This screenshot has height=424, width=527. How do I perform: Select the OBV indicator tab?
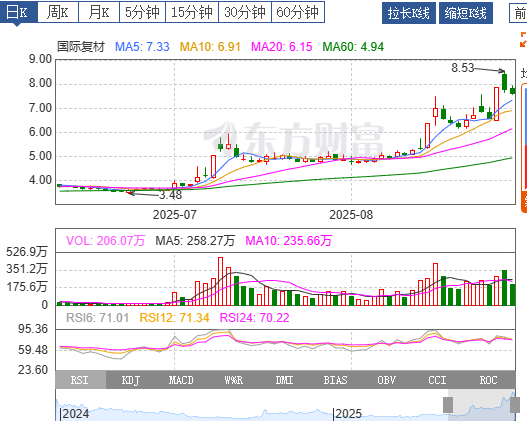387,380
